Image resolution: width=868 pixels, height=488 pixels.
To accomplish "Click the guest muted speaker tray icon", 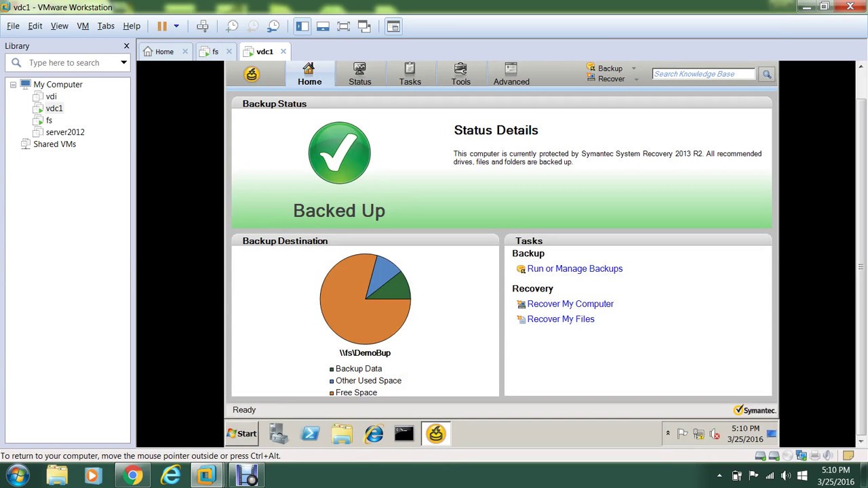I will (714, 434).
